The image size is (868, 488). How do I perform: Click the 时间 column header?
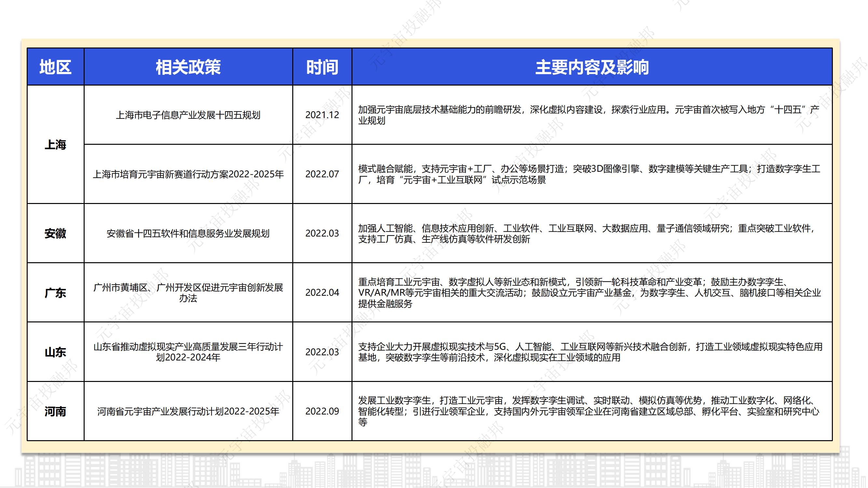click(x=322, y=67)
